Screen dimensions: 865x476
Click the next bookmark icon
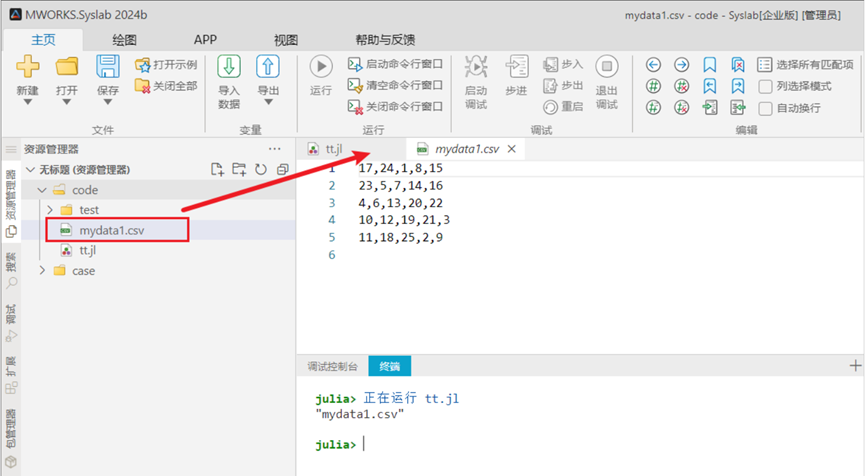tap(738, 86)
